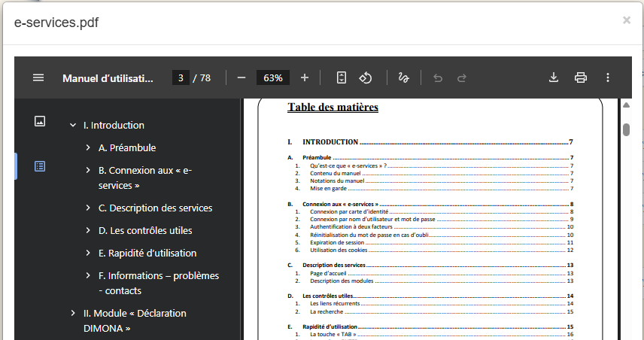The image size is (644, 340).
Task: Click the redo arrow icon
Action: click(462, 77)
